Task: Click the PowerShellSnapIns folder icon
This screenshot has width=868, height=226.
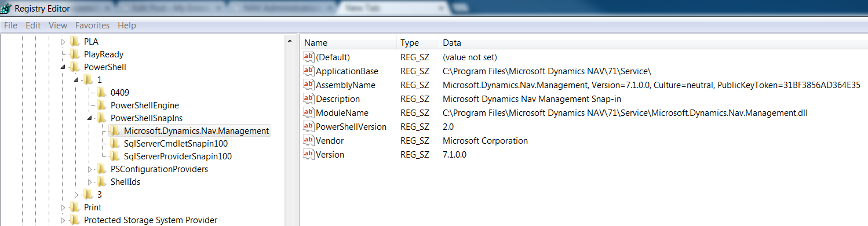Action: click(101, 118)
